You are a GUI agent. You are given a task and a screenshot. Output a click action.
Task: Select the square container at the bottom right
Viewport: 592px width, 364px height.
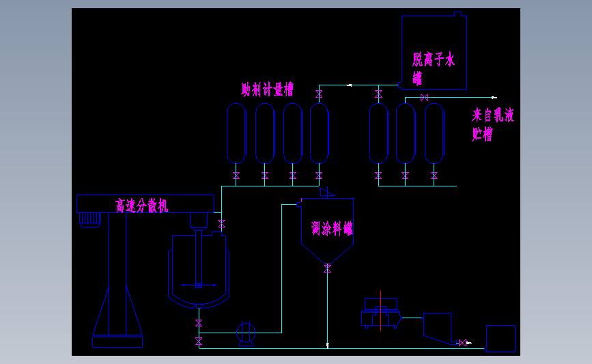click(x=501, y=339)
